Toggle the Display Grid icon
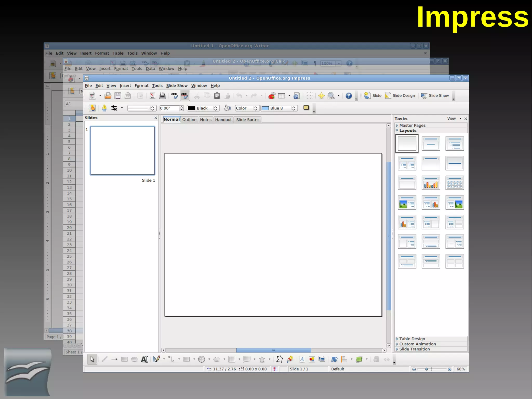 (x=309, y=96)
